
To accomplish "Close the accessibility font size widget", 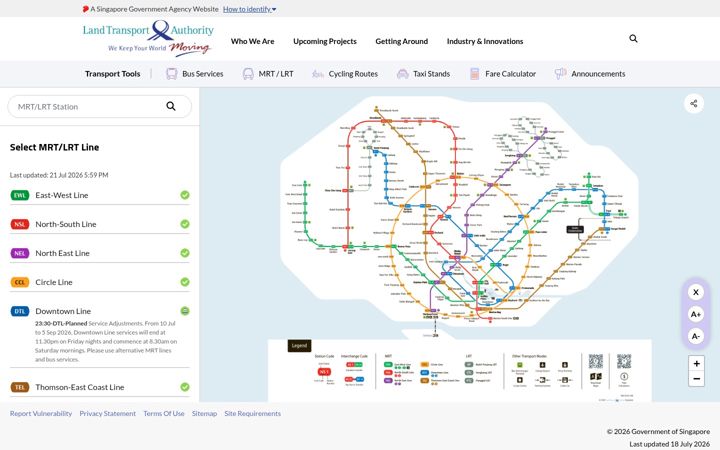I will (696, 292).
